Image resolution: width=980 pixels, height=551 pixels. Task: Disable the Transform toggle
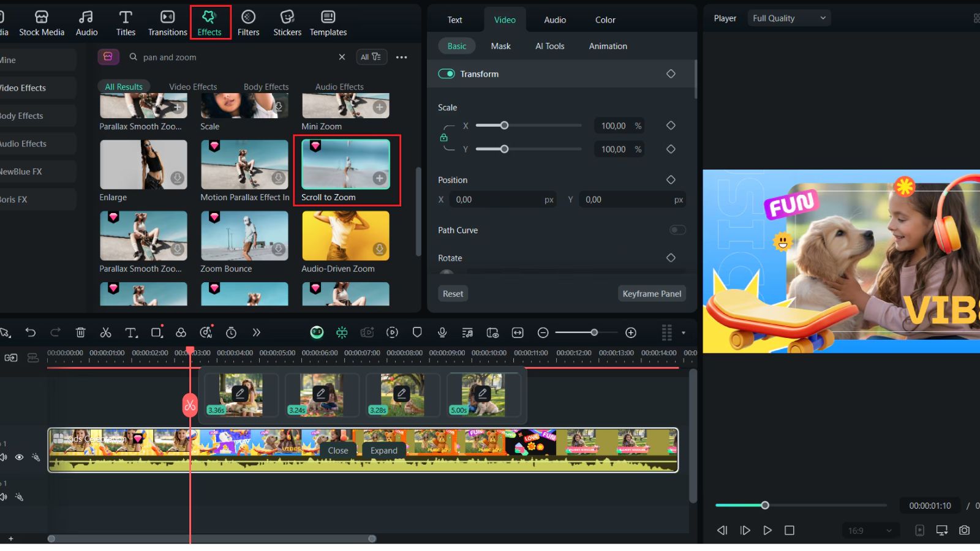pyautogui.click(x=446, y=73)
